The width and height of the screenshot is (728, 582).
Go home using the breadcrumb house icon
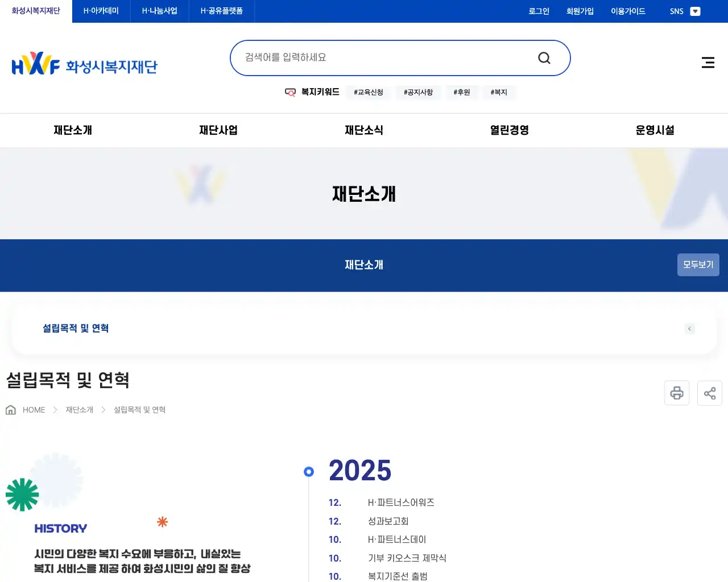(x=10, y=409)
